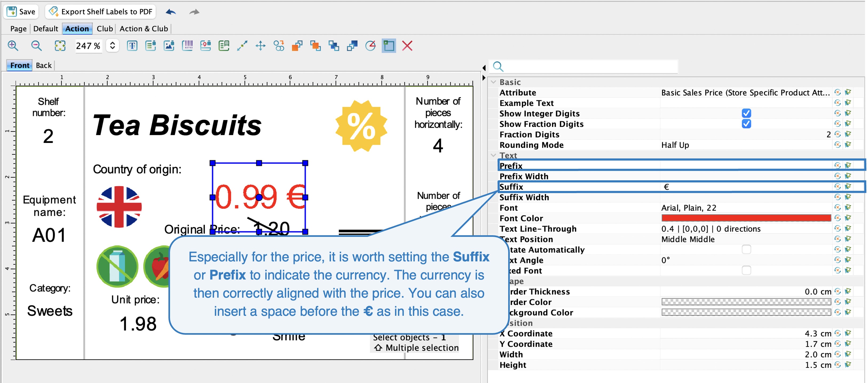Delete object with red X icon
Image resolution: width=868 pixels, height=383 pixels.
click(407, 46)
